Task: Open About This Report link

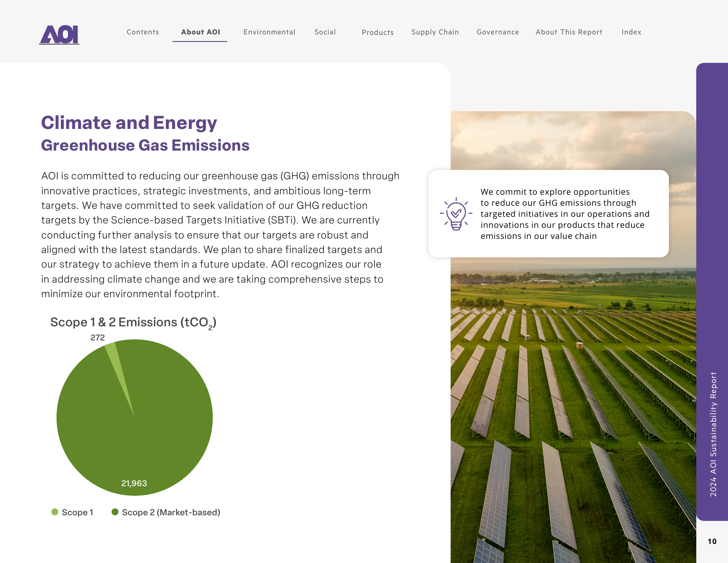Action: [569, 32]
